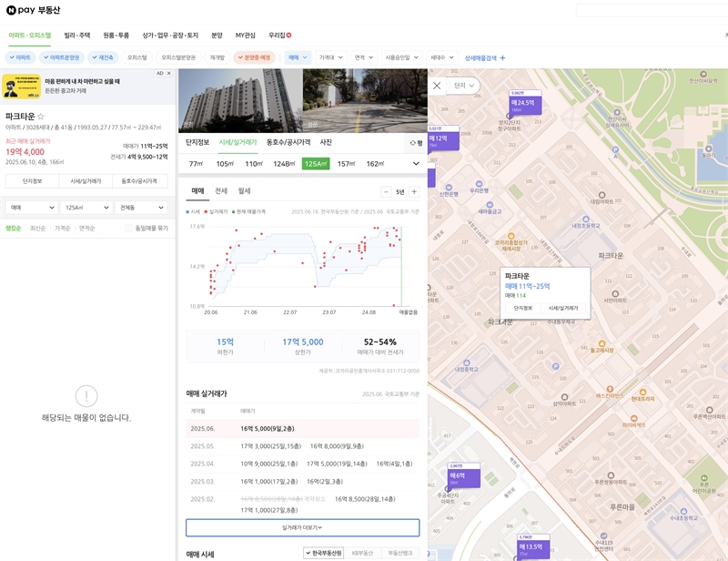728x561 pixels.
Task: Select the 매 24.5억 map marker
Action: tap(524, 104)
